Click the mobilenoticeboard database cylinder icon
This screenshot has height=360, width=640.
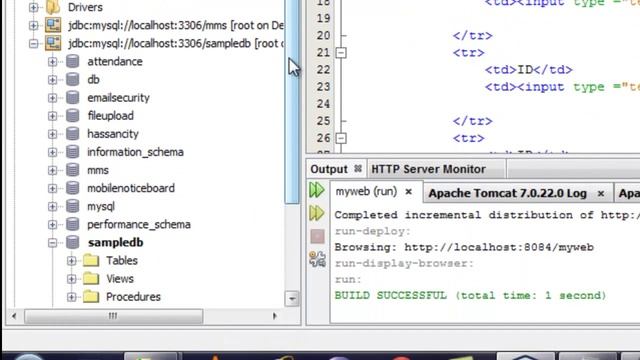[72, 188]
